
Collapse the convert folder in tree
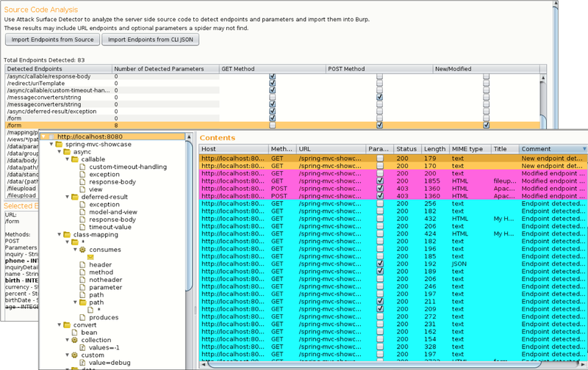[x=58, y=325]
